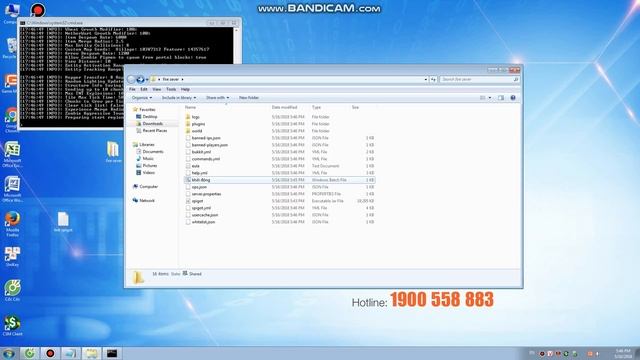The height and width of the screenshot is (360, 640).
Task: Click the green circular taskbar icon
Action: tap(29, 353)
